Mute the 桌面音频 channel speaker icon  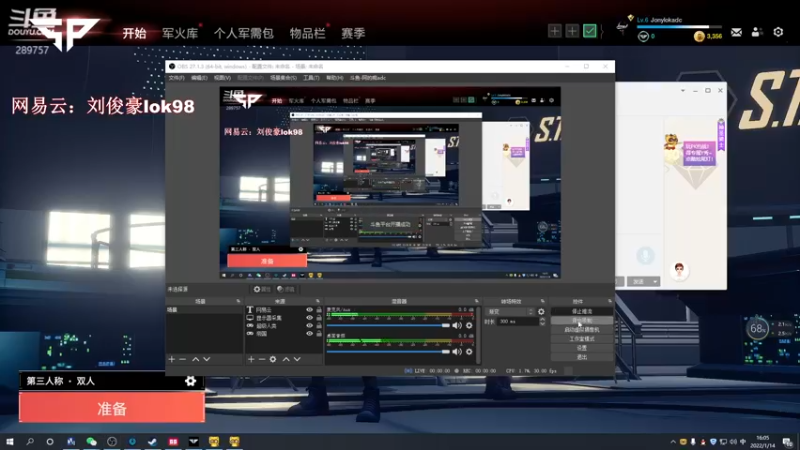457,352
